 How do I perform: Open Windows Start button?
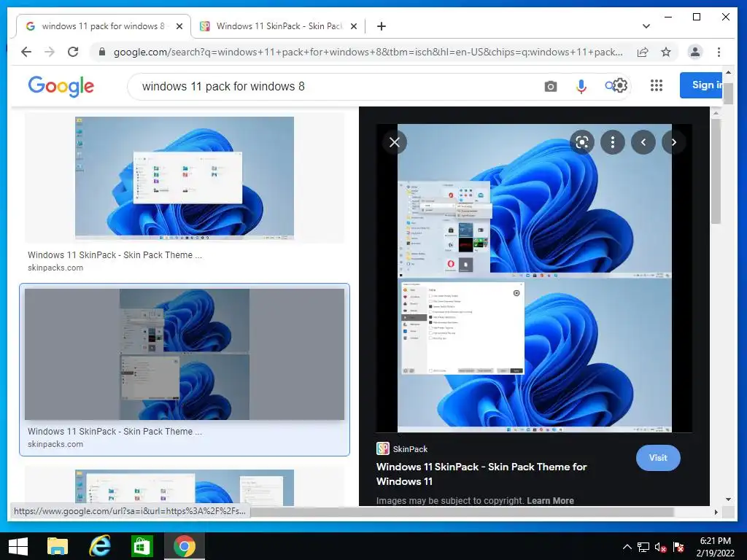pos(18,547)
